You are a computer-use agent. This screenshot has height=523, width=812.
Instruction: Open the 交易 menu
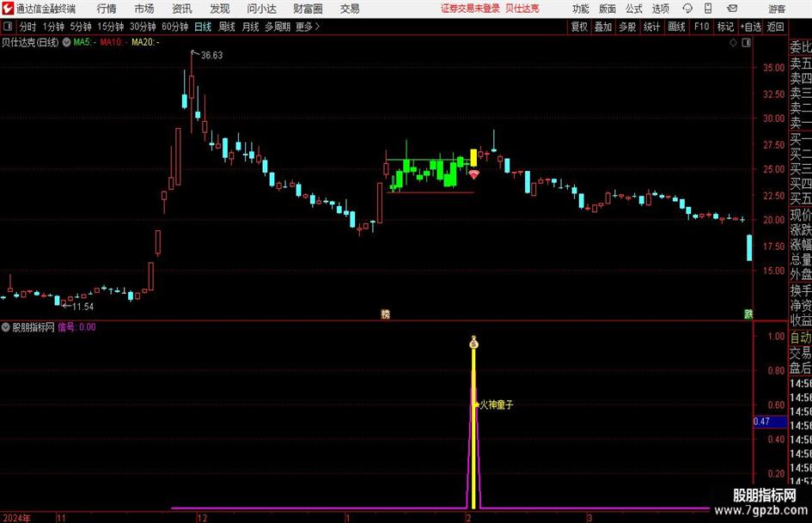350,9
